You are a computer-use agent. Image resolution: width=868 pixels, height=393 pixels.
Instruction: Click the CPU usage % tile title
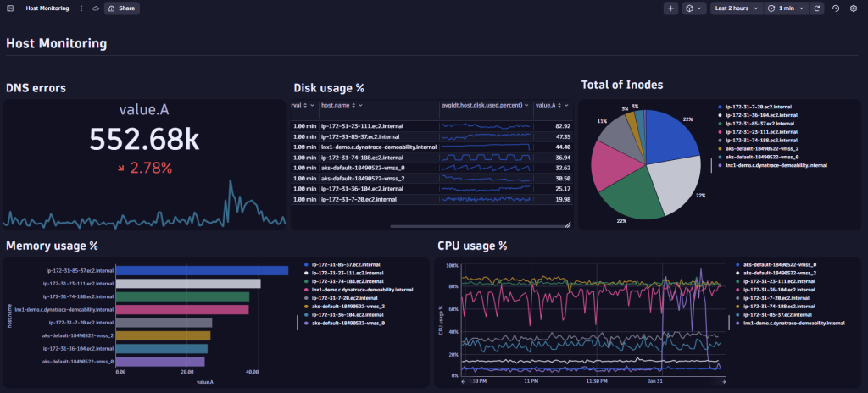[472, 246]
